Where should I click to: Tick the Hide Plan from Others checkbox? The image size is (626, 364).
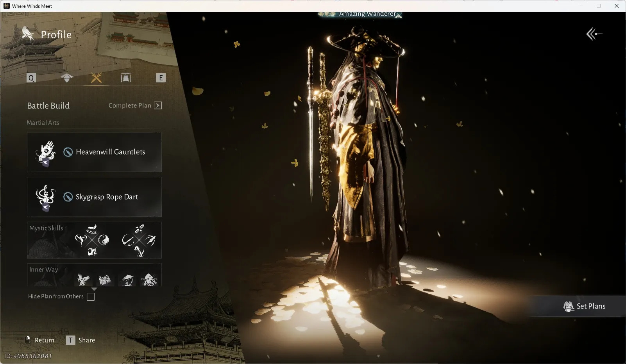91,297
